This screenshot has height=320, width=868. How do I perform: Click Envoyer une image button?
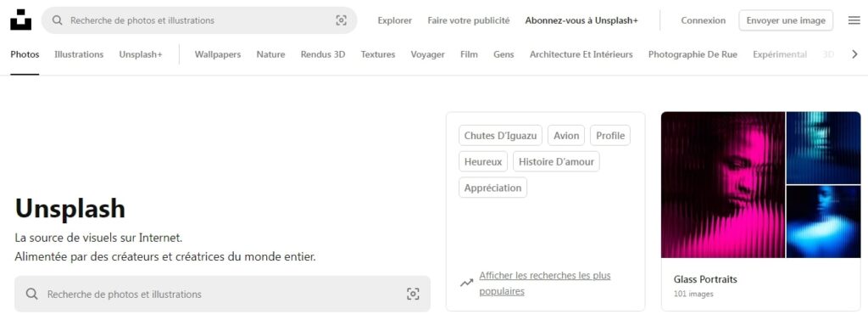(x=786, y=20)
